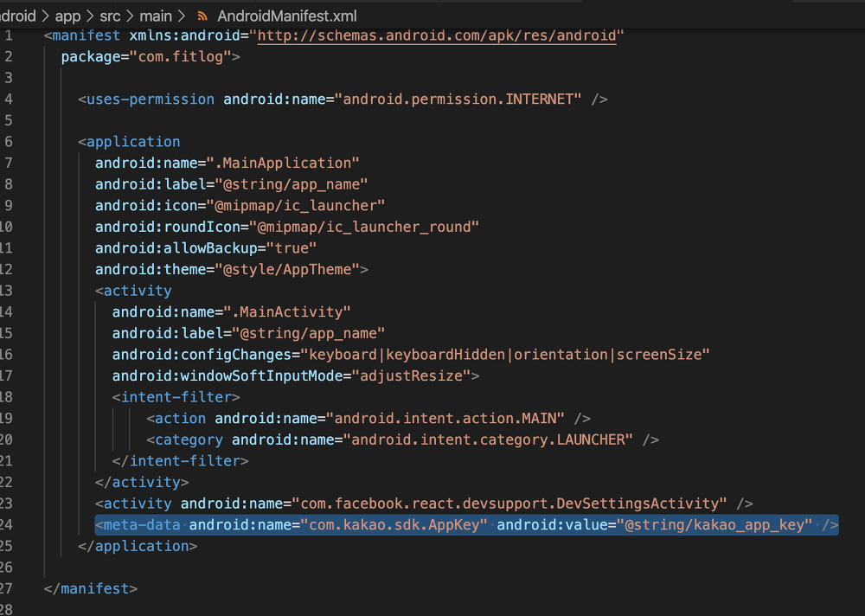
Task: Click "com.kakao.sdk.AppKey" value
Action: (394, 525)
